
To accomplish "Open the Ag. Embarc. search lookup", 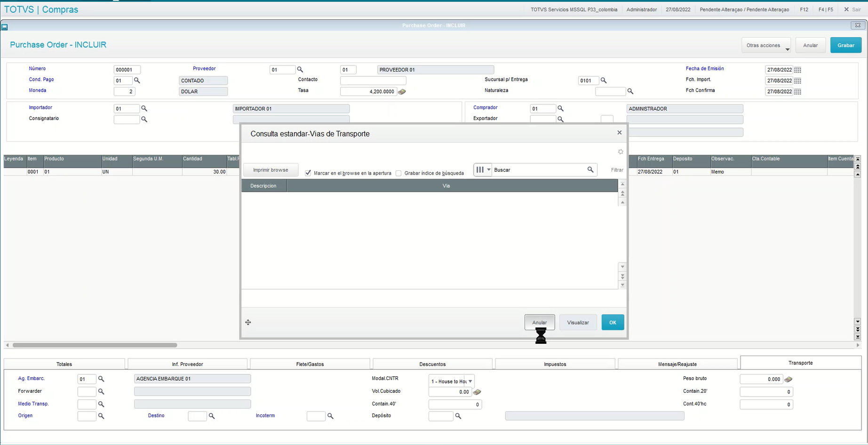I will (100, 379).
